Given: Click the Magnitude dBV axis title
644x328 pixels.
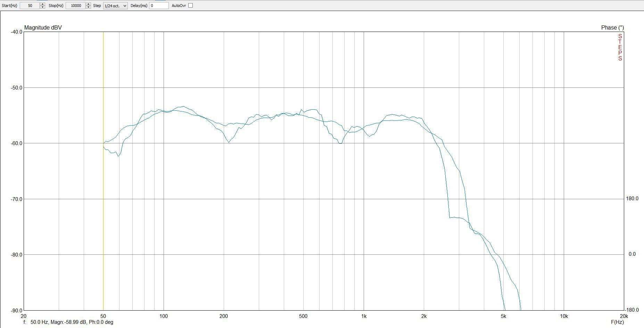Looking at the screenshot, I should (43, 28).
